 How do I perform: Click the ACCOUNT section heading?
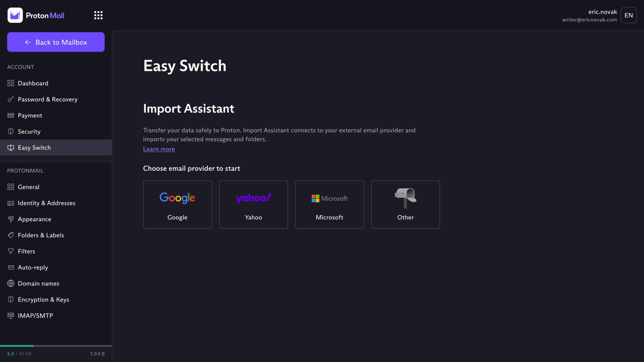click(x=20, y=67)
